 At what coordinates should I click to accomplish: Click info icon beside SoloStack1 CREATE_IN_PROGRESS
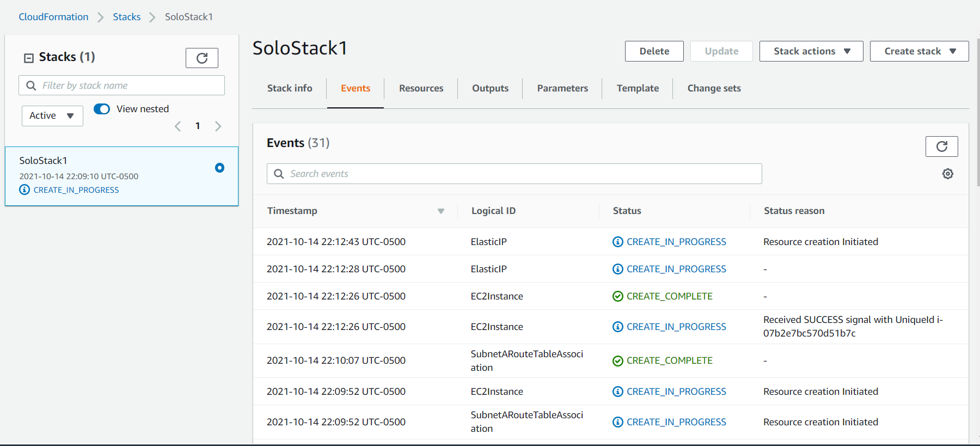[24, 190]
